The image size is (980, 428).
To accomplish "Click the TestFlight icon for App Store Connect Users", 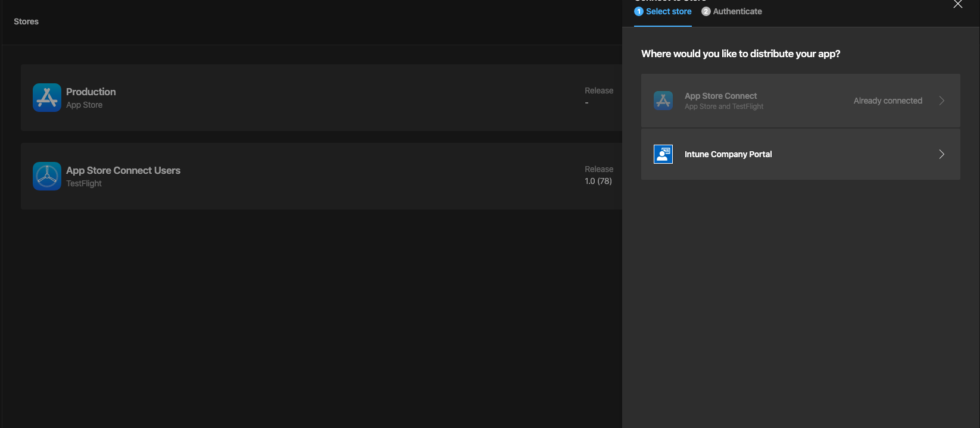I will point(47,176).
